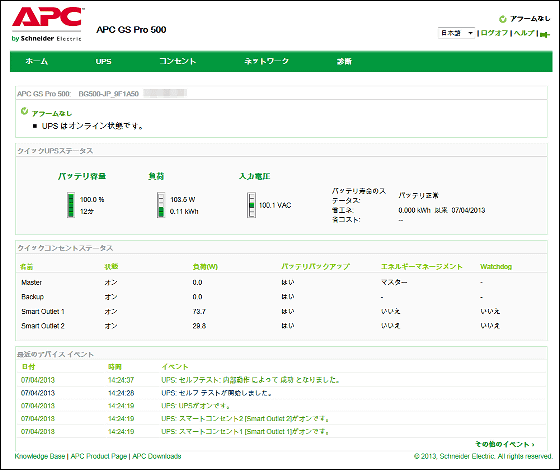The width and height of the screenshot is (560, 470).
Task: Click the 入力電圧 heading link
Action: tap(255, 176)
